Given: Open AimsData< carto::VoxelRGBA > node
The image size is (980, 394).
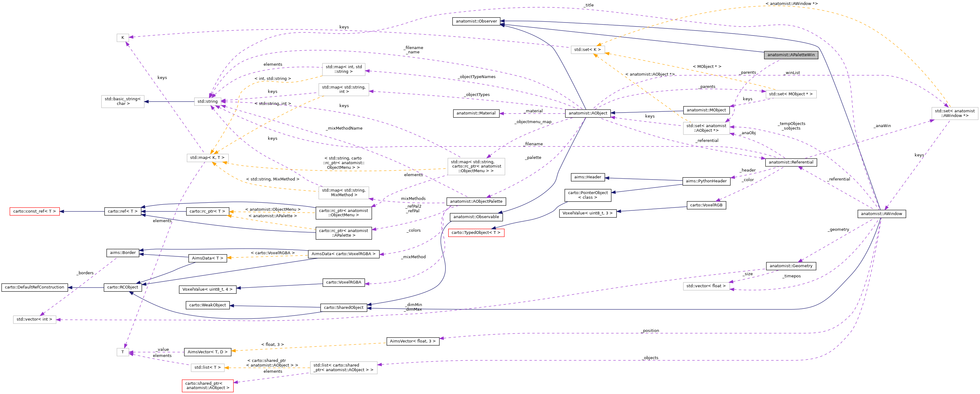Looking at the screenshot, I should click(x=343, y=254).
